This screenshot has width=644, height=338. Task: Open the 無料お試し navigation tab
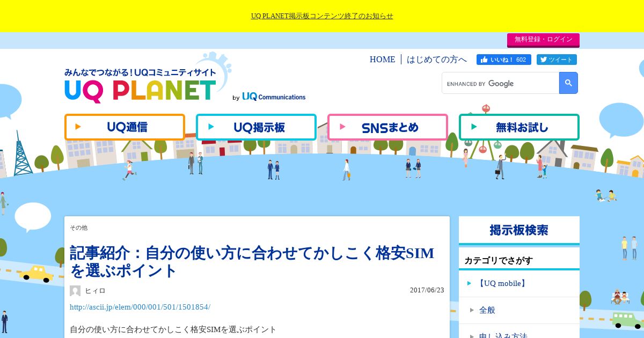coord(519,127)
